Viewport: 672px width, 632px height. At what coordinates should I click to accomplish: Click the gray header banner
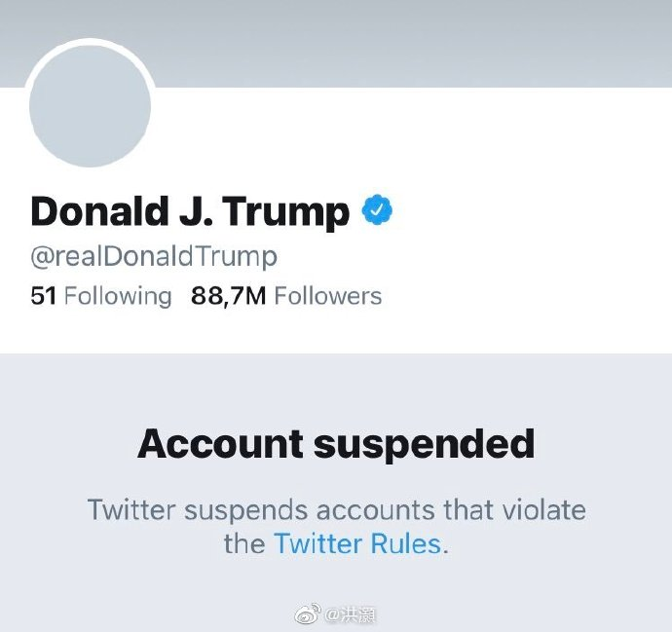[x=409, y=39]
